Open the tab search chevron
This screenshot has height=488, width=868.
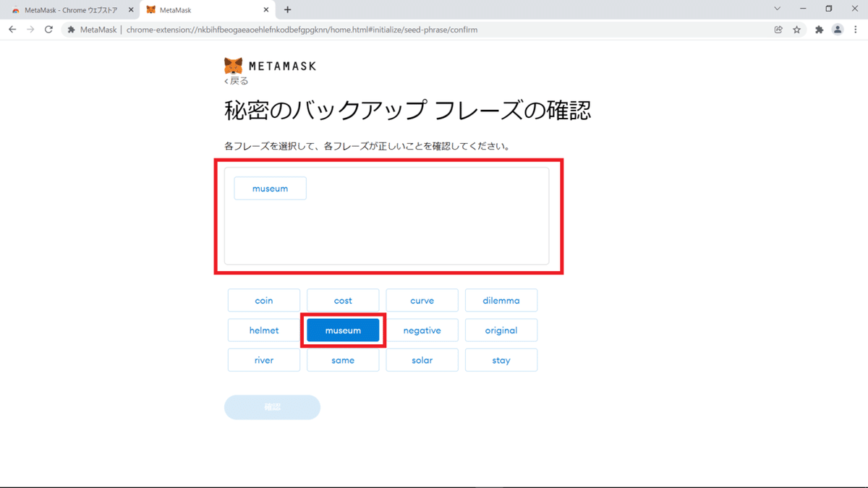click(x=778, y=9)
